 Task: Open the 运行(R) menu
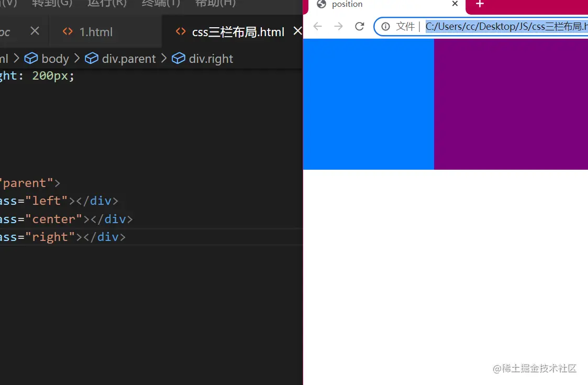107,3
